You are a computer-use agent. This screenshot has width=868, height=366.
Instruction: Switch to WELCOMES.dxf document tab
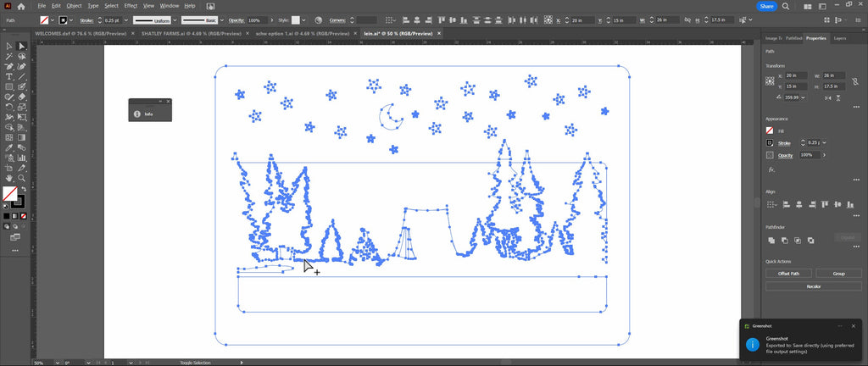(x=81, y=33)
